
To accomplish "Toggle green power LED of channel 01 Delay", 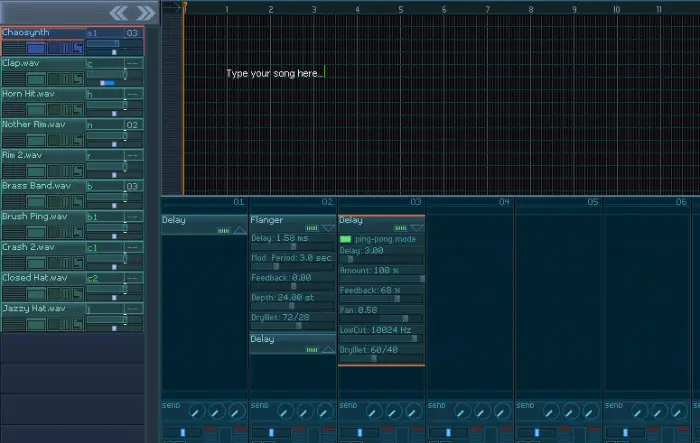I will coord(224,231).
